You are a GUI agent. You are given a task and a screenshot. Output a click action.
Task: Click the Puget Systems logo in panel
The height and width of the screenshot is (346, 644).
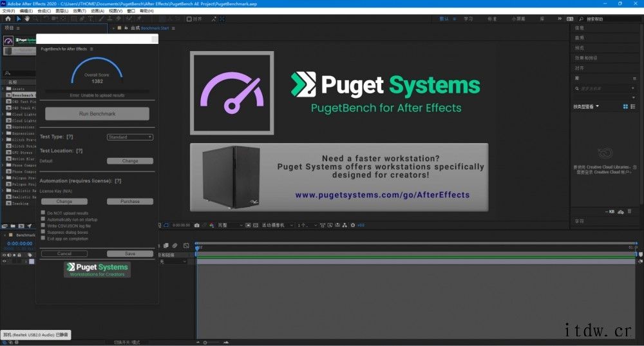point(97,269)
